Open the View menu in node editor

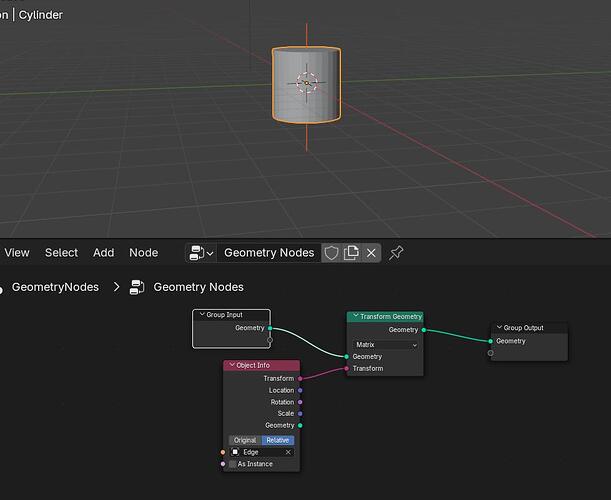[17, 253]
